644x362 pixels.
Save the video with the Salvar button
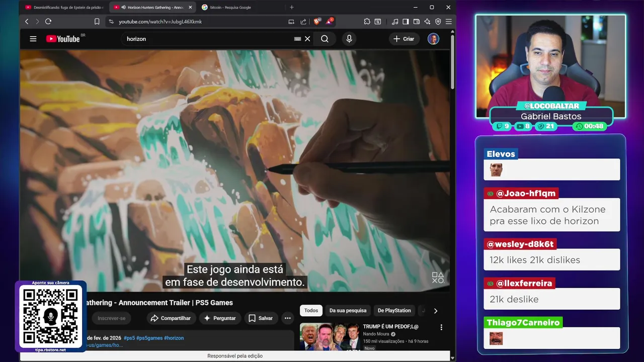click(261, 318)
